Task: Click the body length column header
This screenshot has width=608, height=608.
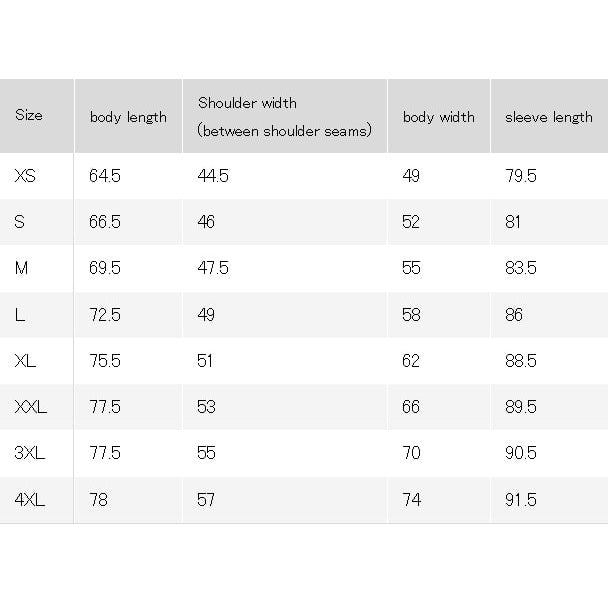Action: tap(128, 117)
